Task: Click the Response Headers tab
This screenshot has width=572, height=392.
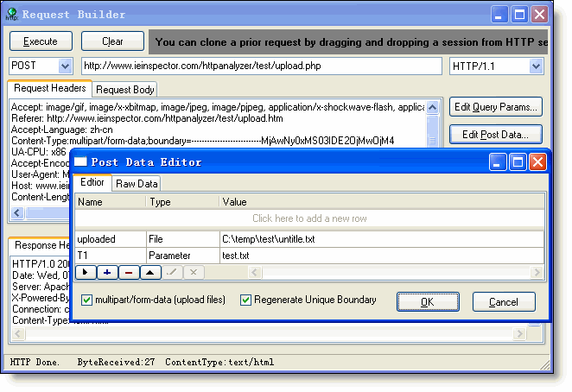Action: [x=40, y=245]
